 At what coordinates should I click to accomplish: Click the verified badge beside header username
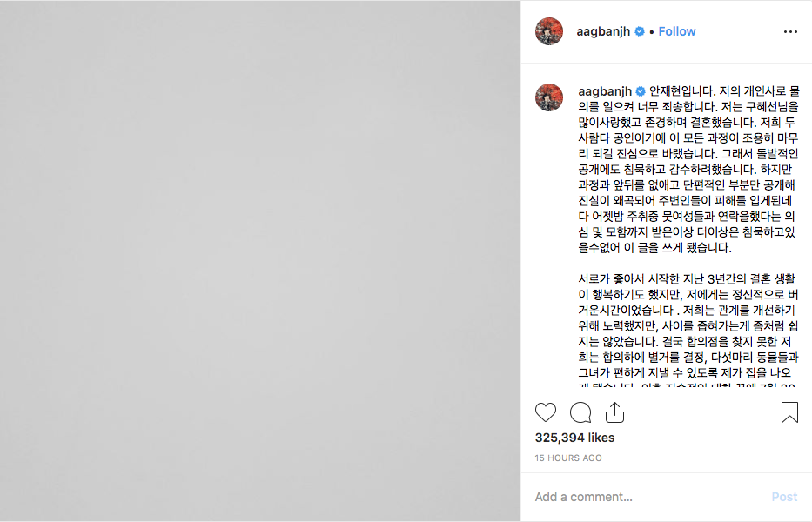coord(640,31)
